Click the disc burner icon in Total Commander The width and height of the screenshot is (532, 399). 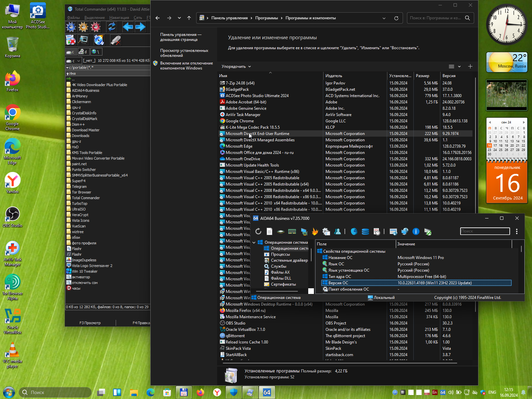(x=99, y=40)
